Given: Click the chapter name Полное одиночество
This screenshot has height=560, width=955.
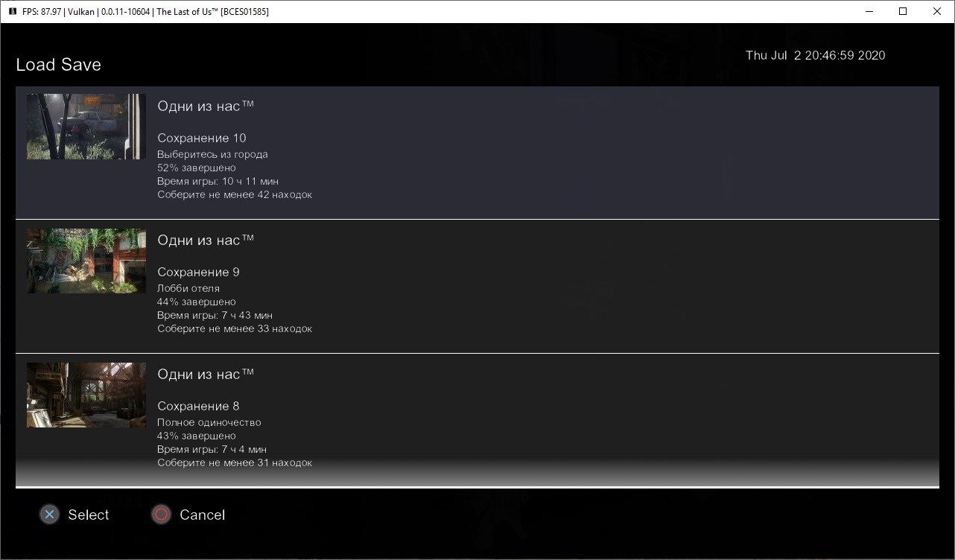Looking at the screenshot, I should tap(209, 422).
